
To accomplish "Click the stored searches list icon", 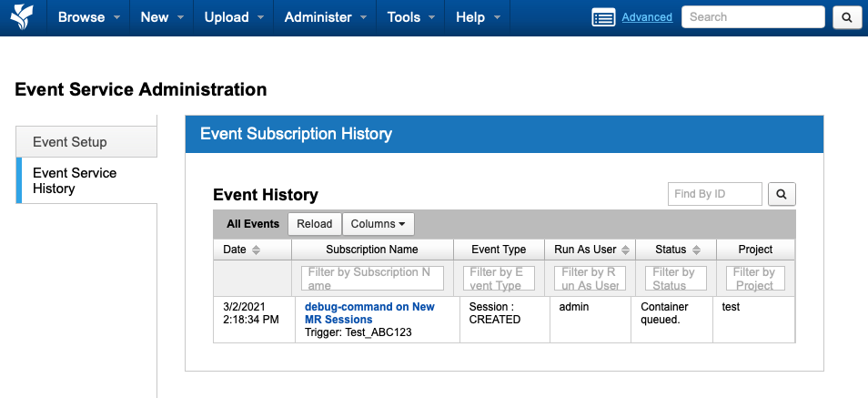I will tap(603, 17).
